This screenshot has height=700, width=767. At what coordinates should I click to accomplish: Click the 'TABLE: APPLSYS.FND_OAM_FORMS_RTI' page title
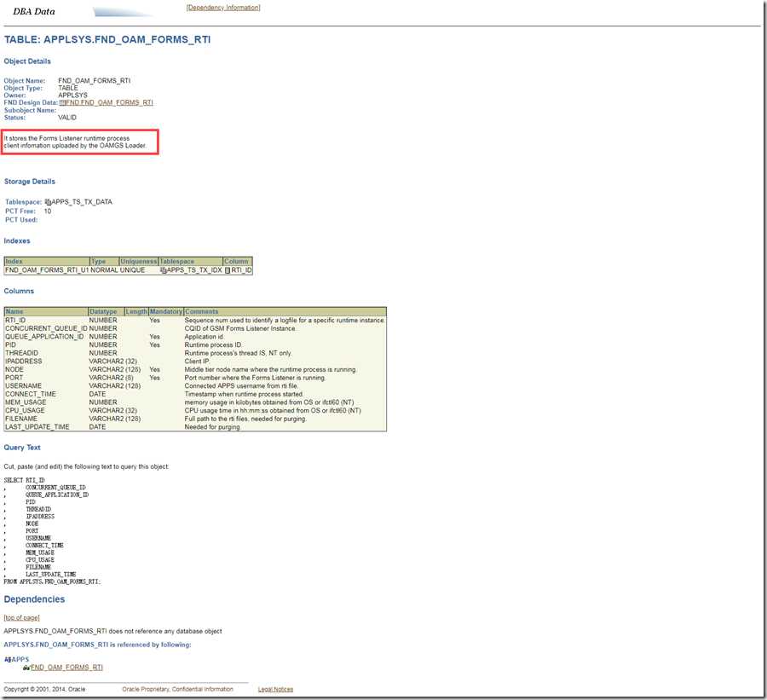click(107, 40)
